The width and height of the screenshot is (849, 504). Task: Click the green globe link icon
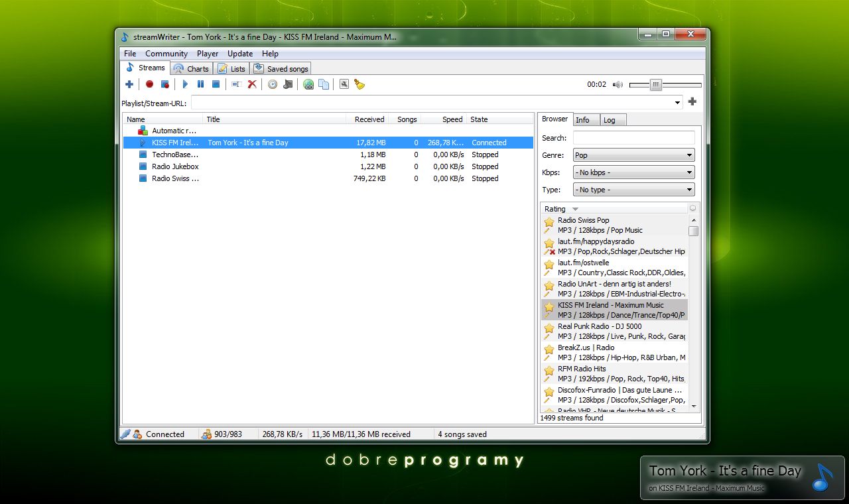[308, 84]
